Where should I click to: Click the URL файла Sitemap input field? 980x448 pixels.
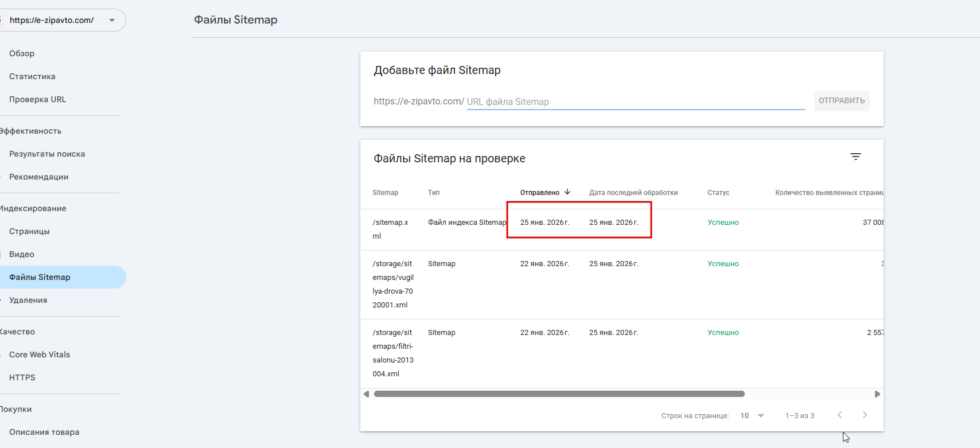point(635,102)
